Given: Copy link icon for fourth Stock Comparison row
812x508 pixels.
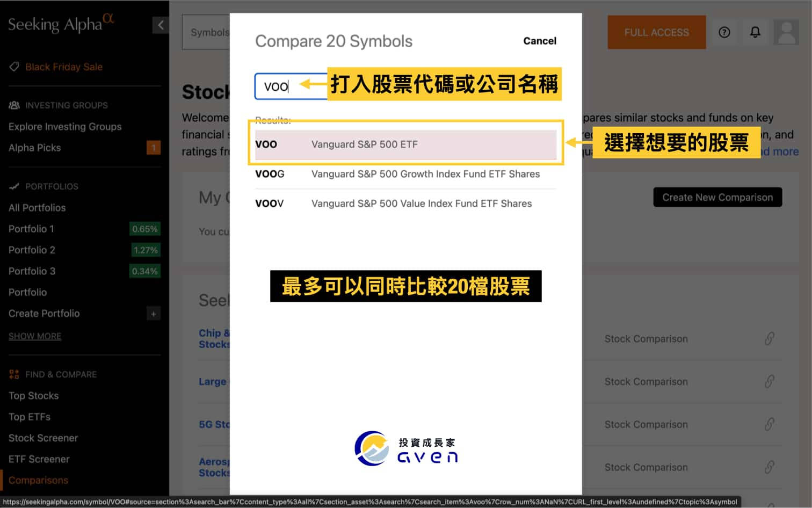Looking at the screenshot, I should pyautogui.click(x=769, y=467).
